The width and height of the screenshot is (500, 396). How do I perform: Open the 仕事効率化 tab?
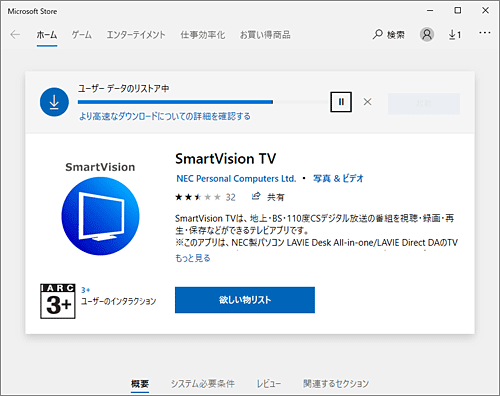(x=203, y=35)
